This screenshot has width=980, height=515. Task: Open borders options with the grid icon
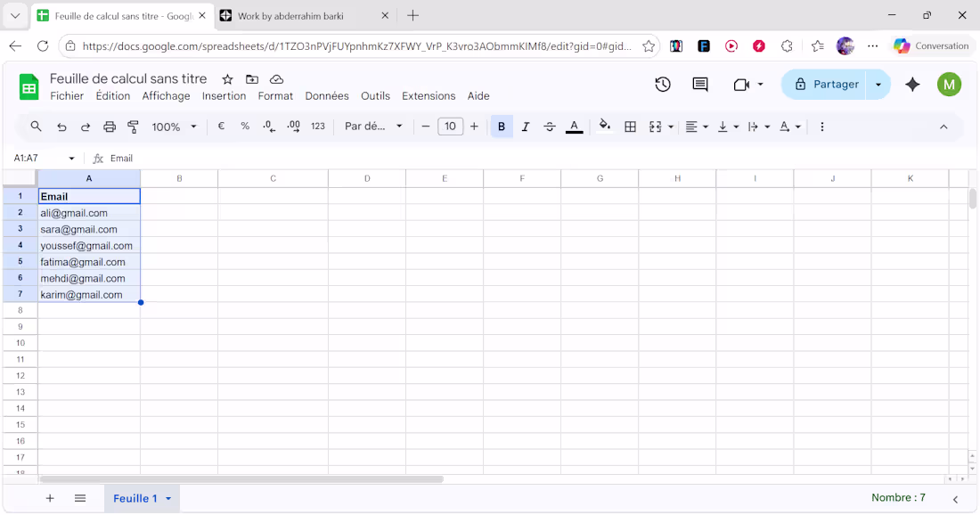pyautogui.click(x=630, y=126)
